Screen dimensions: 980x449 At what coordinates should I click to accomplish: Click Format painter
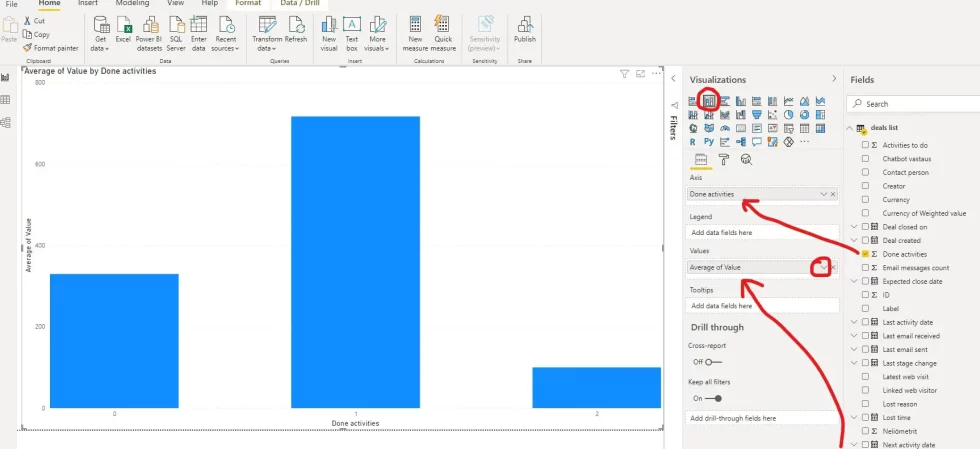(x=51, y=48)
